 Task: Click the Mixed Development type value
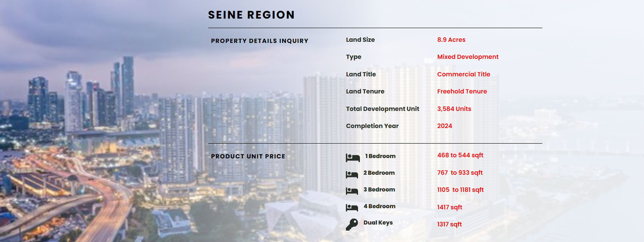[x=468, y=57]
